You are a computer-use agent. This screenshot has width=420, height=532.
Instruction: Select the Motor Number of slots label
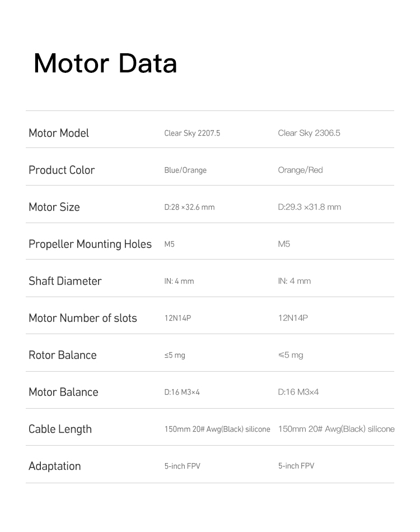(83, 318)
